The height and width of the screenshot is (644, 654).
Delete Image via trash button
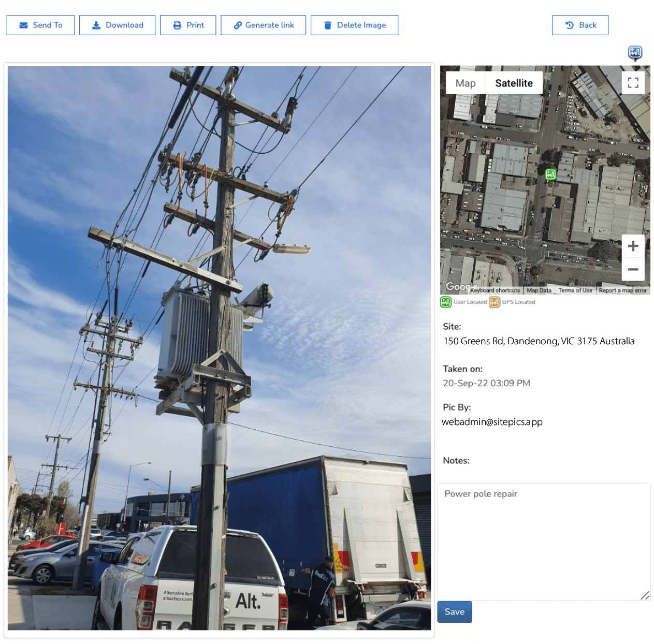tap(354, 25)
